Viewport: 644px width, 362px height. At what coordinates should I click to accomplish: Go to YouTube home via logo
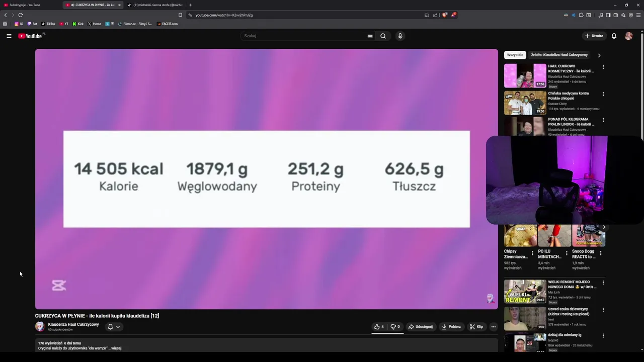[x=30, y=36]
